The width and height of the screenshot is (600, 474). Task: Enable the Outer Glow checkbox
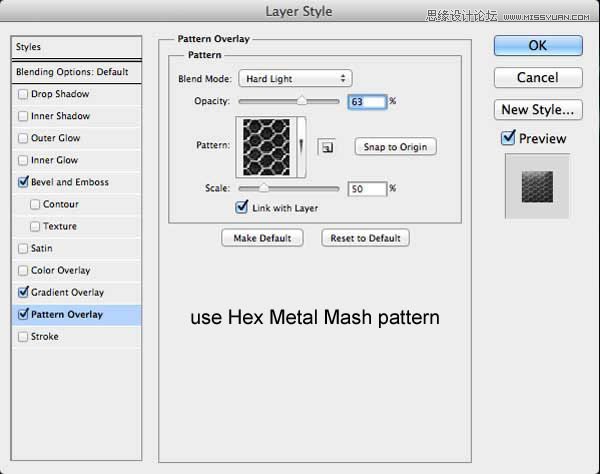pos(23,138)
